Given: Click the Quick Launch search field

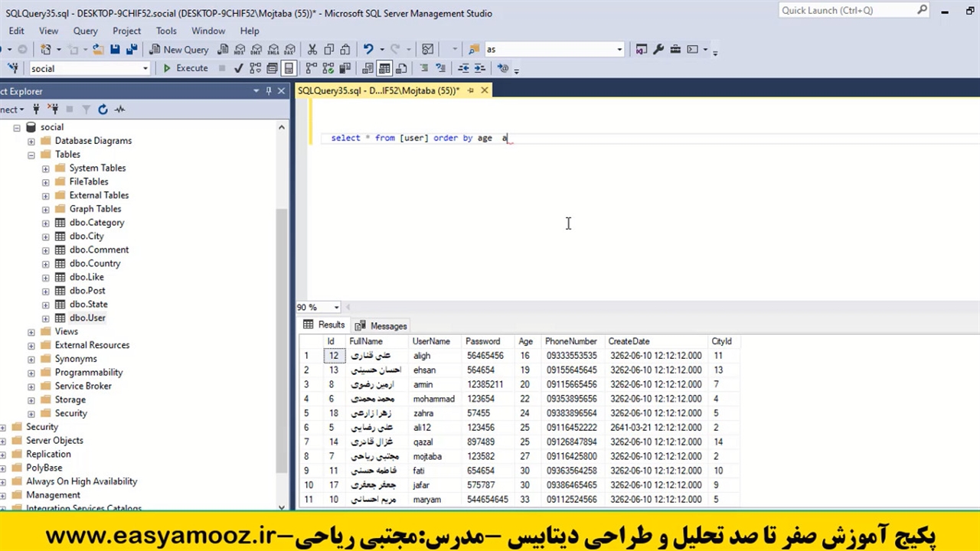Looking at the screenshot, I should (846, 10).
